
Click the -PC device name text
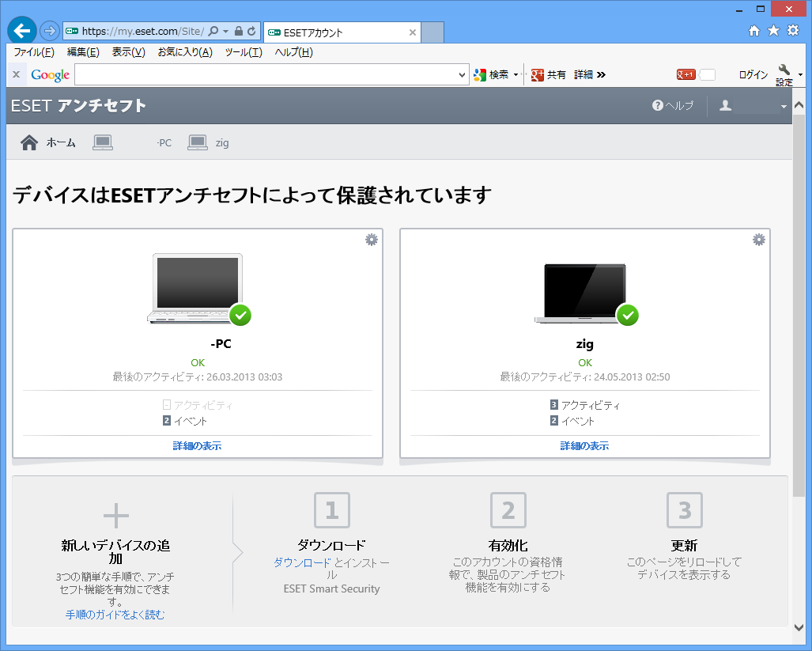[221, 344]
